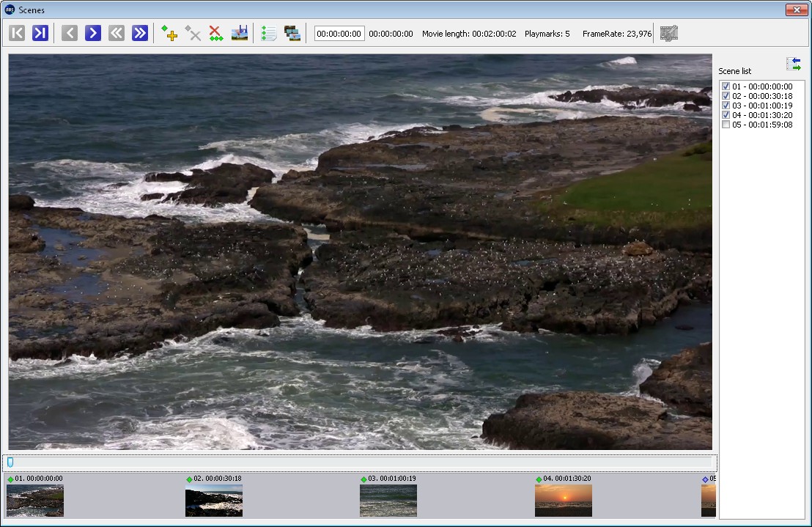Jump to the first frame
This screenshot has height=527, width=812.
pos(16,32)
